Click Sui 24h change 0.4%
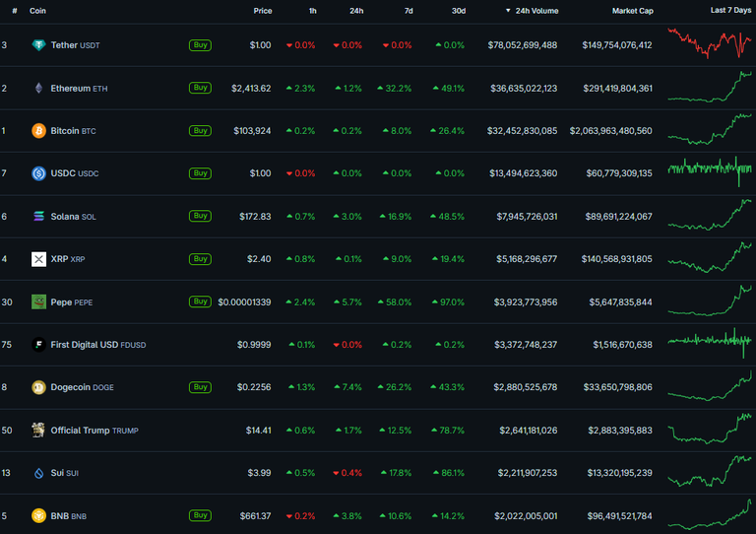 [347, 473]
